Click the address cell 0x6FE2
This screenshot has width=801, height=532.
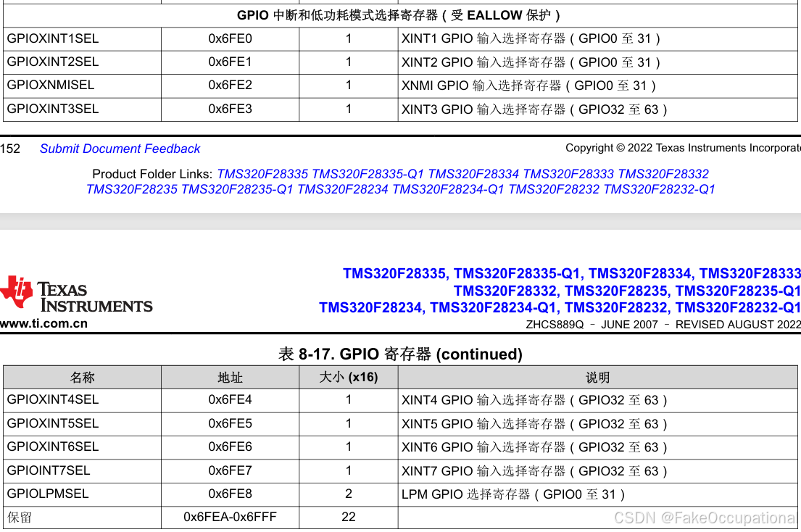230,86
